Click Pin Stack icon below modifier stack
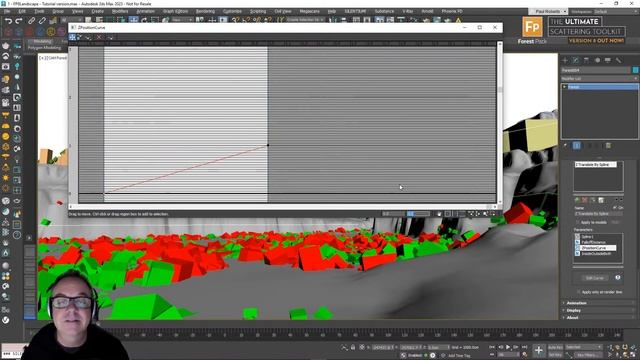Screen dimensions: 640x360 click(x=566, y=145)
